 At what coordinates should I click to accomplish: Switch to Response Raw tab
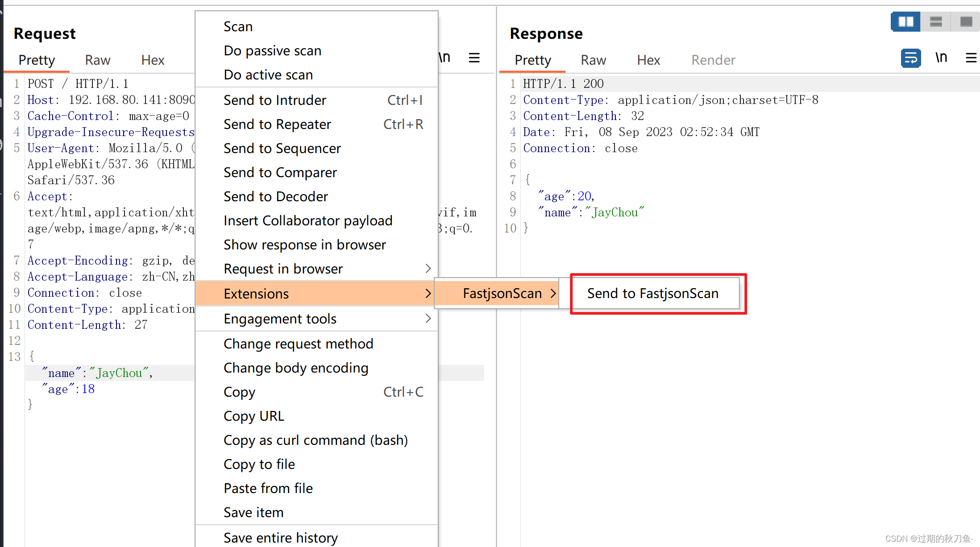(x=593, y=60)
